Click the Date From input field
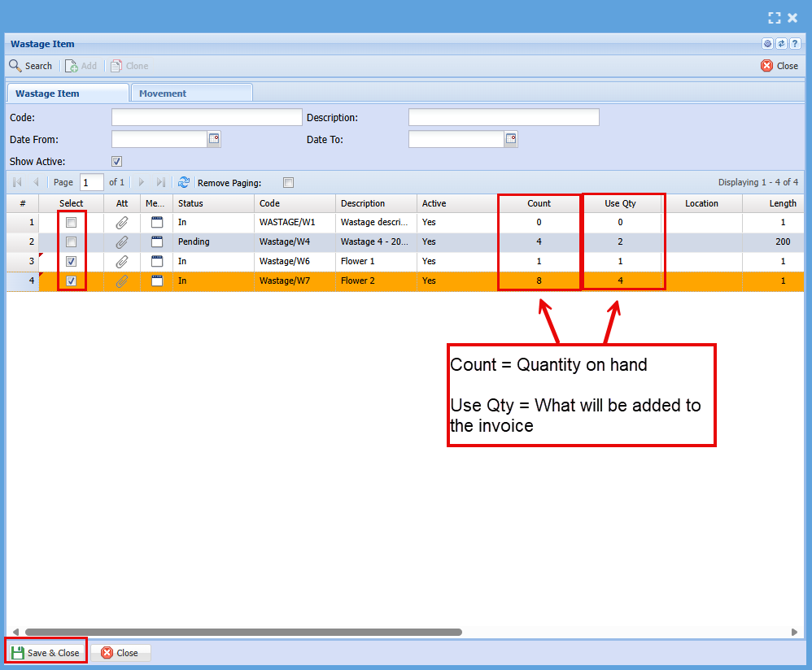The height and width of the screenshot is (670, 812). click(x=159, y=139)
